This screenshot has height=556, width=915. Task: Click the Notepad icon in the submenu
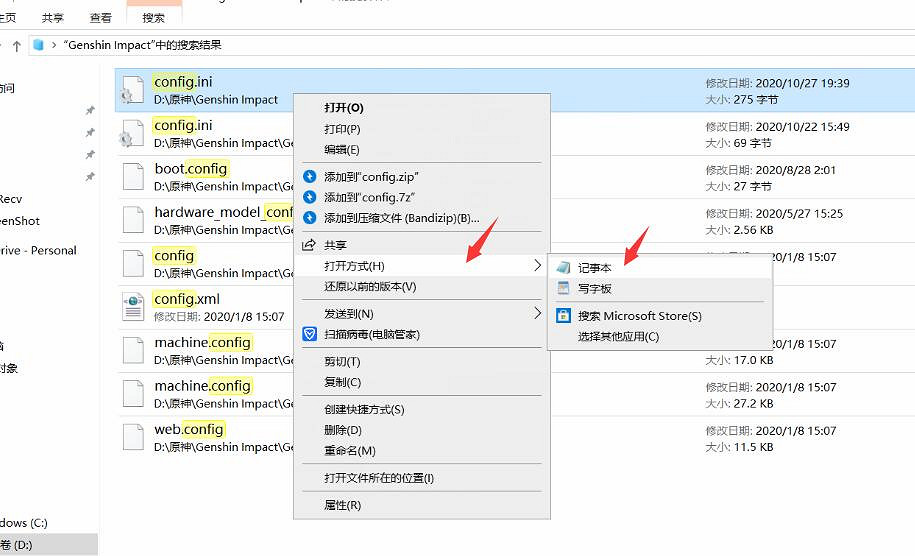[563, 268]
